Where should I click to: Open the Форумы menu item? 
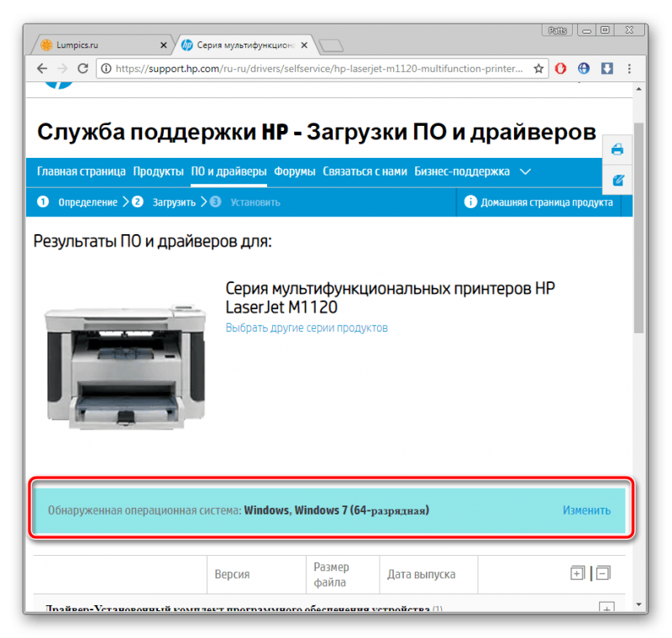pyautogui.click(x=295, y=171)
